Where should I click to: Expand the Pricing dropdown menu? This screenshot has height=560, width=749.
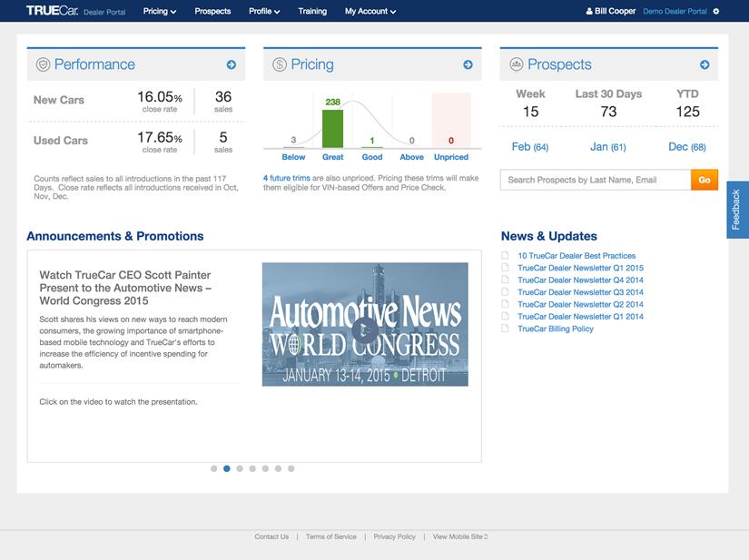[x=160, y=12]
